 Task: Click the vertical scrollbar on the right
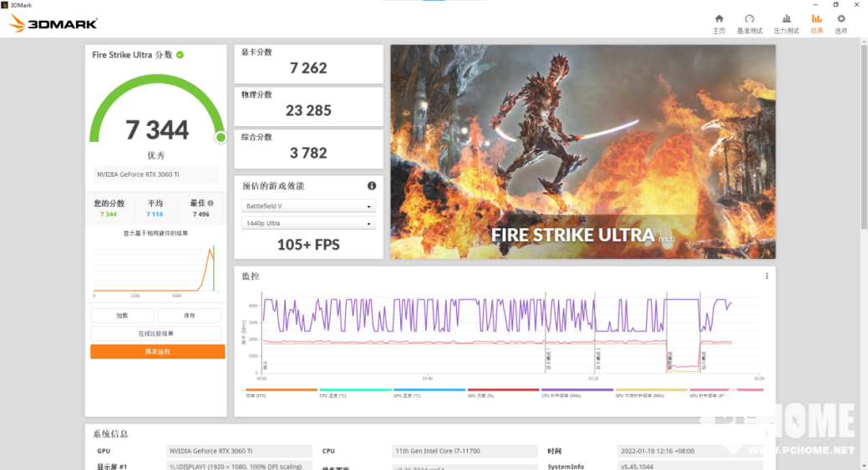(864, 135)
